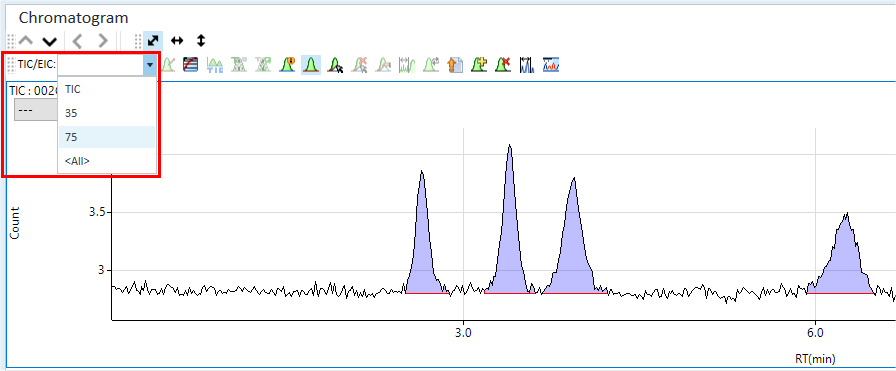The width and height of the screenshot is (896, 371).
Task: Toggle the diagonal auto-scale both axes icon
Action: tap(153, 41)
